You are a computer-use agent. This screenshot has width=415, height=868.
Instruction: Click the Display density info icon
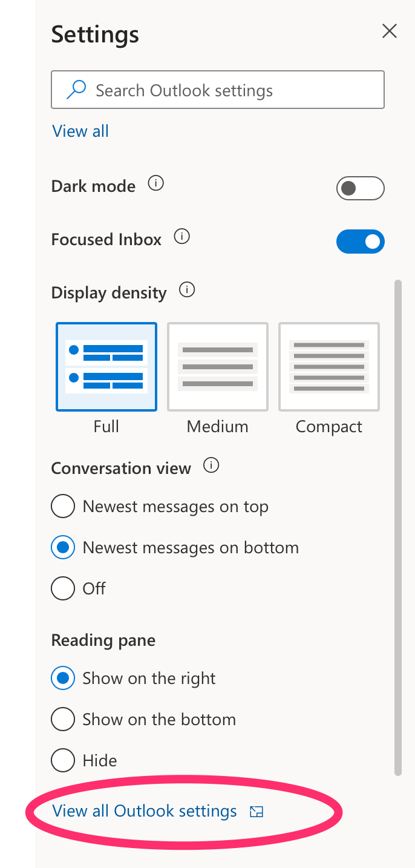point(187,290)
